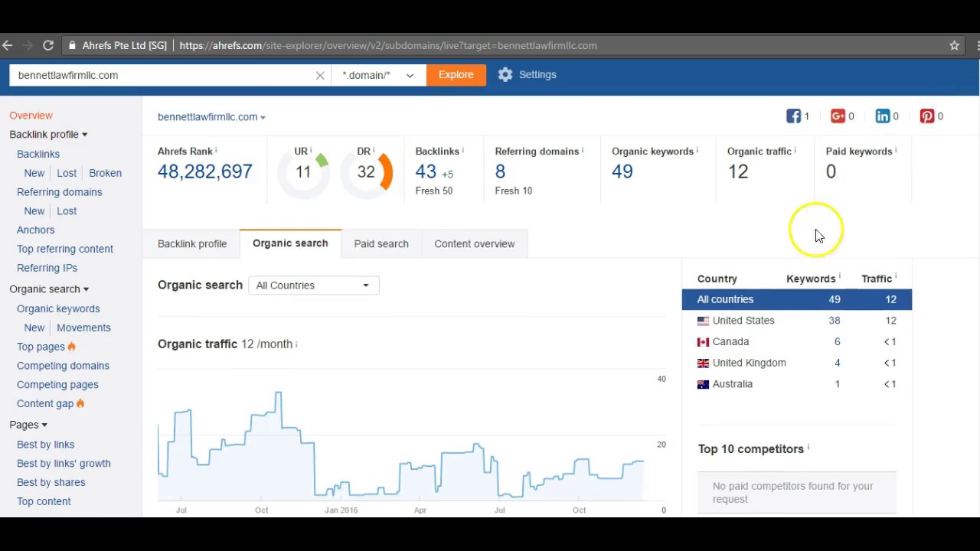Open Top referring content link
Image resolution: width=980 pixels, height=551 pixels.
pyautogui.click(x=65, y=249)
